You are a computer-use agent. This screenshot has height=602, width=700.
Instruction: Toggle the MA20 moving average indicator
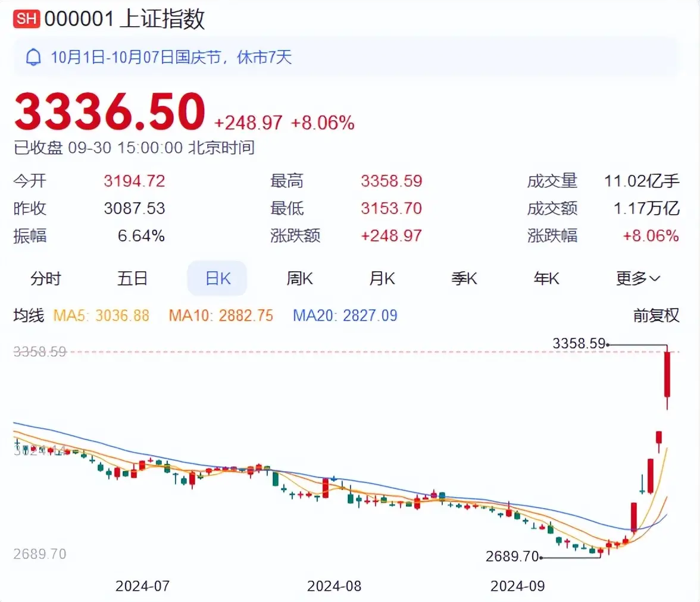coord(345,315)
